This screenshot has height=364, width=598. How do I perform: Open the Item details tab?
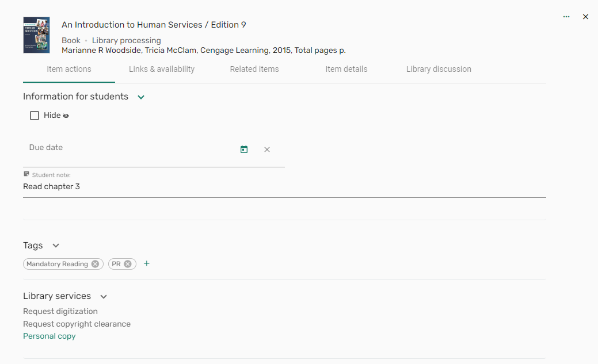pos(346,69)
